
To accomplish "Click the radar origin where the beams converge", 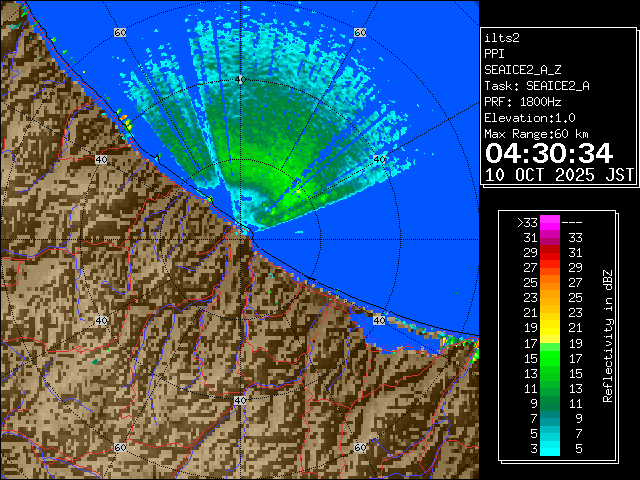I will 245,228.
